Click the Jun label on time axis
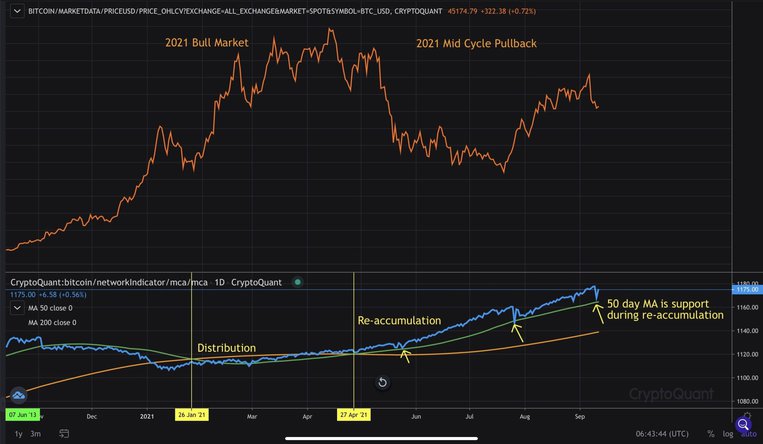Viewport: 763px width, 444px height. click(x=416, y=416)
